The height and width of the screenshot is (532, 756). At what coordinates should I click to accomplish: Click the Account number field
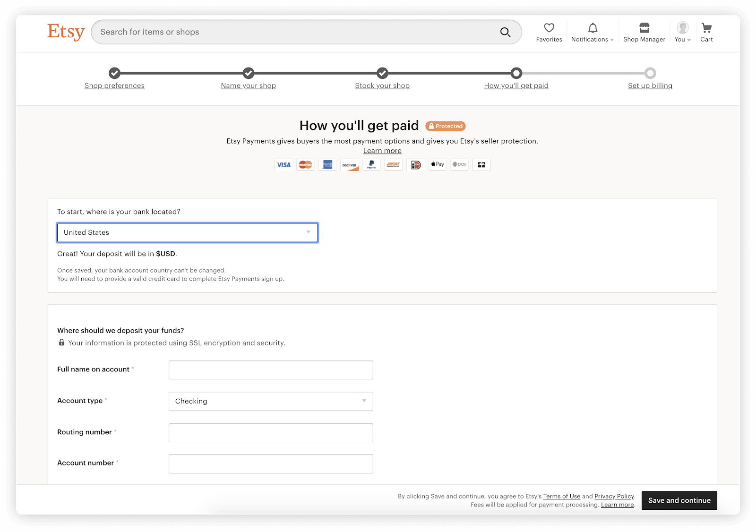click(x=271, y=464)
